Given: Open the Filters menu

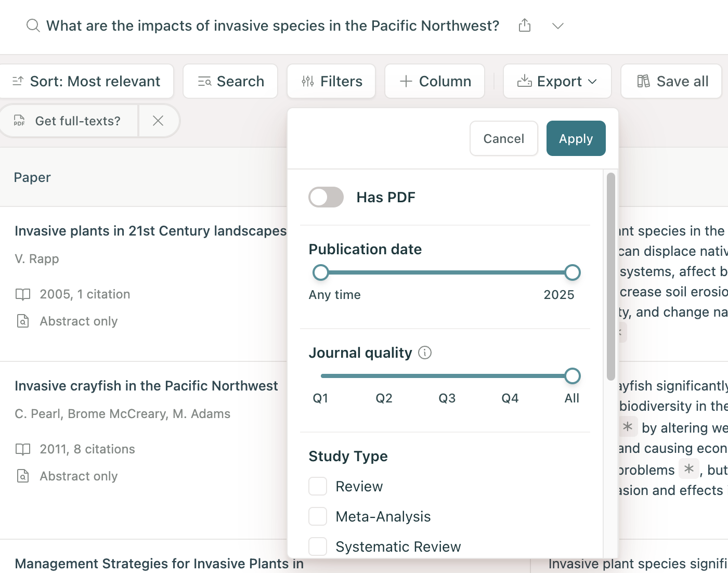Looking at the screenshot, I should point(331,82).
